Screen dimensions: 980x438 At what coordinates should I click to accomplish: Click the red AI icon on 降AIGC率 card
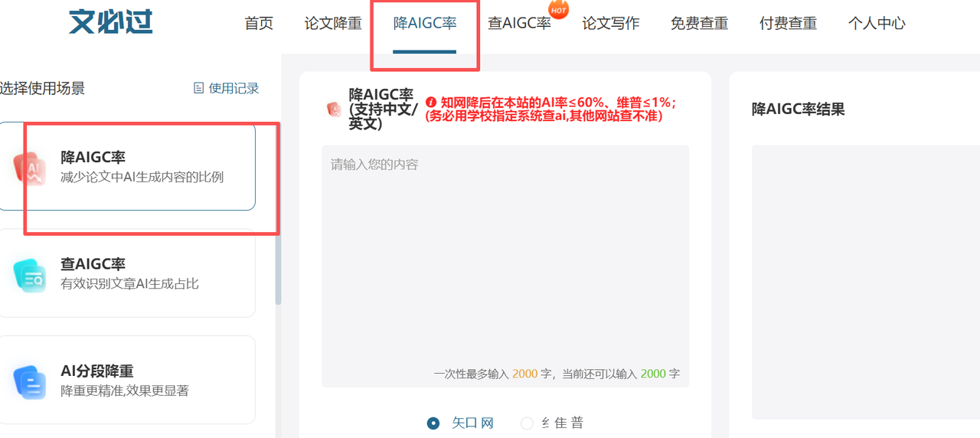point(30,168)
